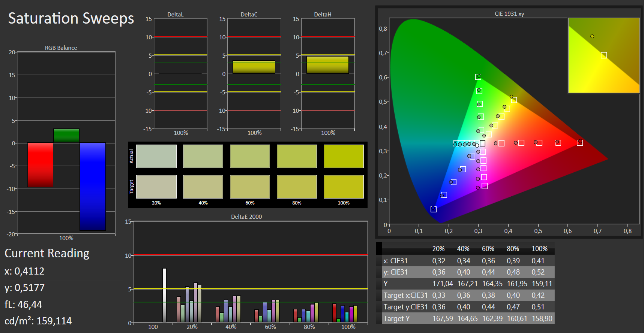
Task: Select the Target 60% color swatch
Action: 250,187
